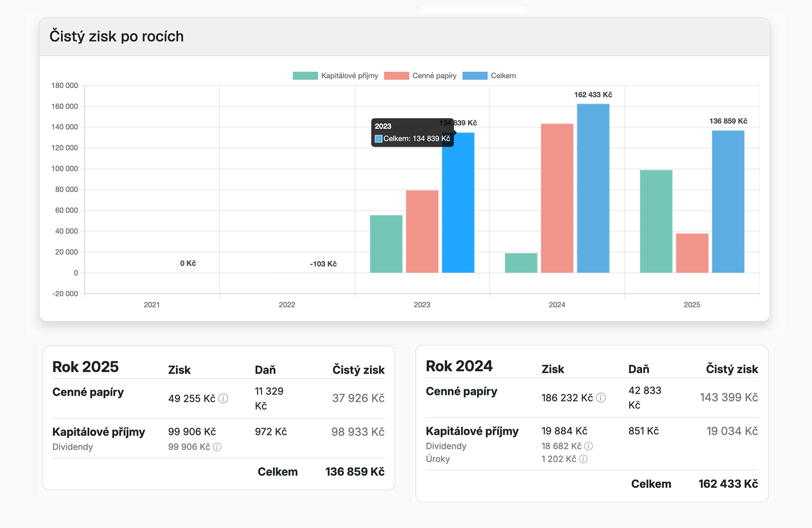
Task: Click the 2023 Cenné papíry red bar
Action: pyautogui.click(x=422, y=231)
